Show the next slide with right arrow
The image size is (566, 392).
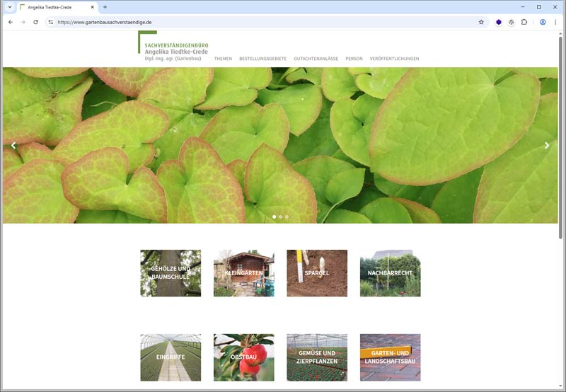[546, 146]
